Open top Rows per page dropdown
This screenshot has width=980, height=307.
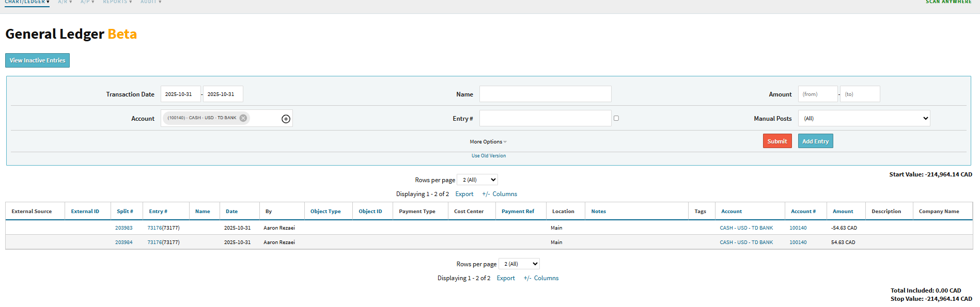tap(477, 180)
